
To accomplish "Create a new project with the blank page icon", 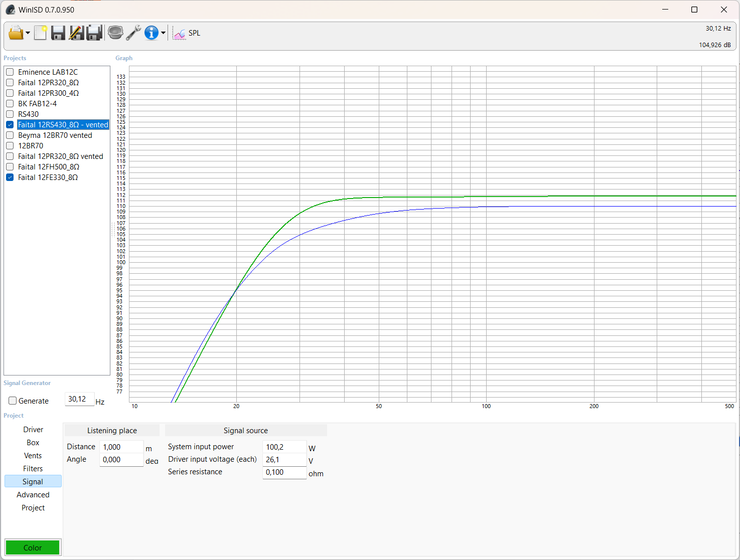I will [x=40, y=33].
